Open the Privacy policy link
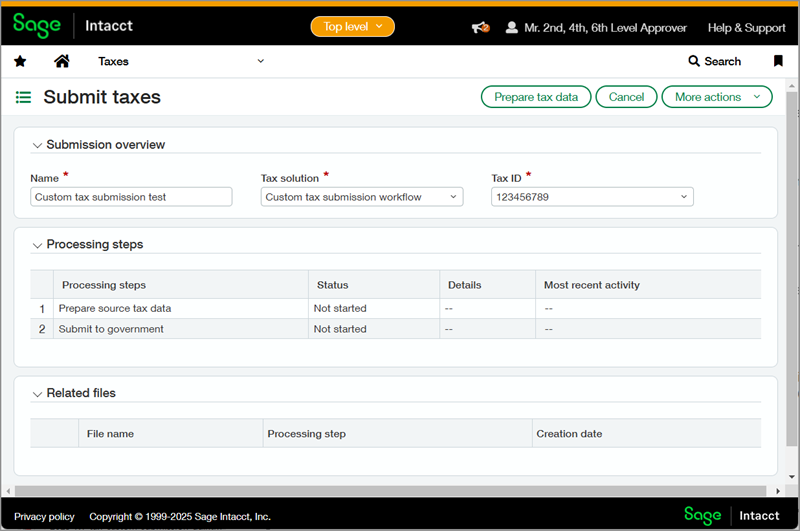The width and height of the screenshot is (800, 531). tap(44, 516)
